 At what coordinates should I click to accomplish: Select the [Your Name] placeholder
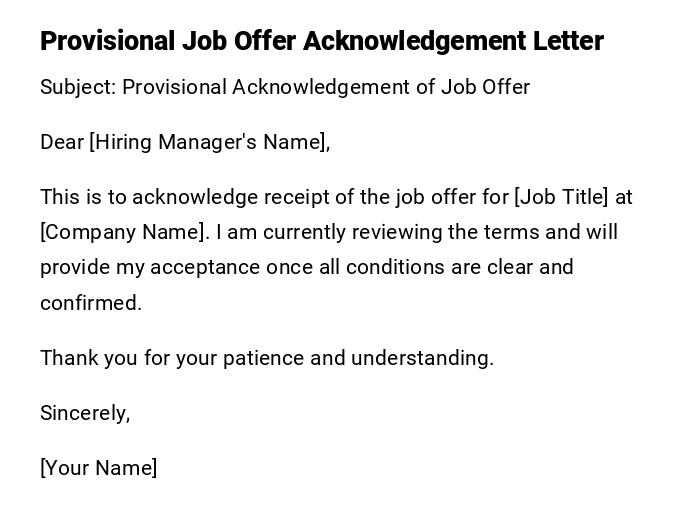coord(98,468)
